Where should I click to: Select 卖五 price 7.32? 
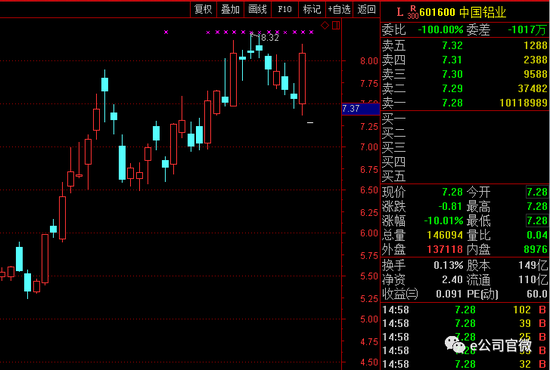[x=452, y=46]
